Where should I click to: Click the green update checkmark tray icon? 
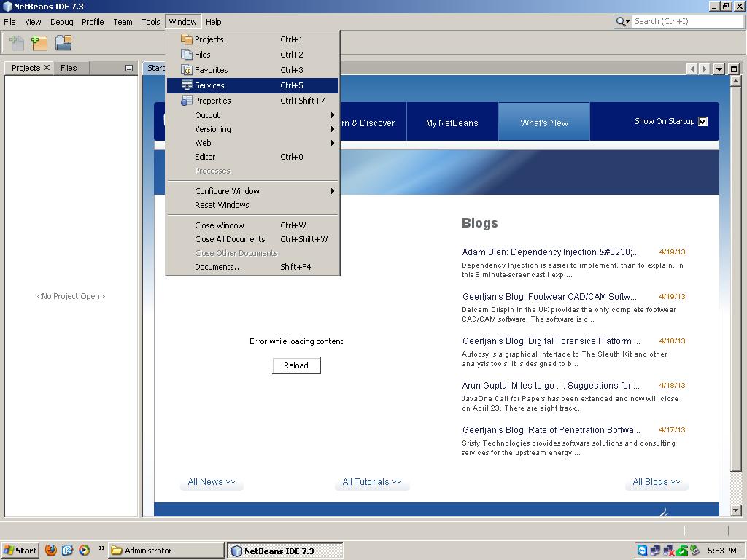(683, 551)
